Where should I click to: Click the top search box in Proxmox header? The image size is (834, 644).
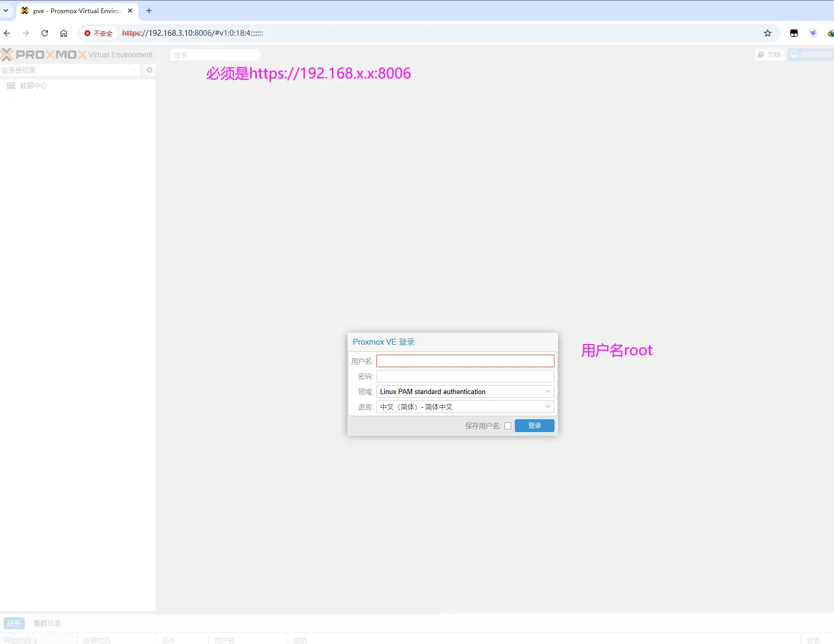point(215,55)
